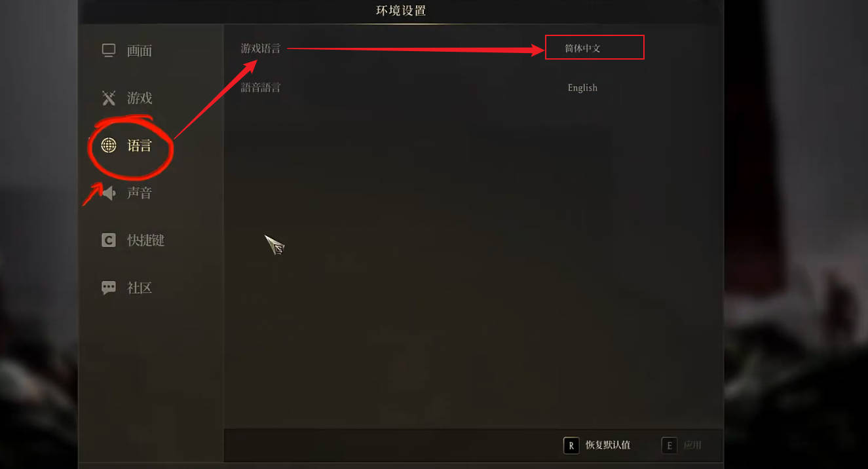Select the 语言 tab text

[140, 145]
